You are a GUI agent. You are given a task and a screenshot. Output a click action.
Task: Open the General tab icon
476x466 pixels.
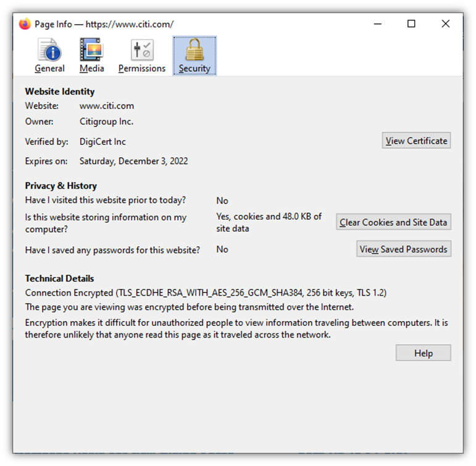[50, 50]
